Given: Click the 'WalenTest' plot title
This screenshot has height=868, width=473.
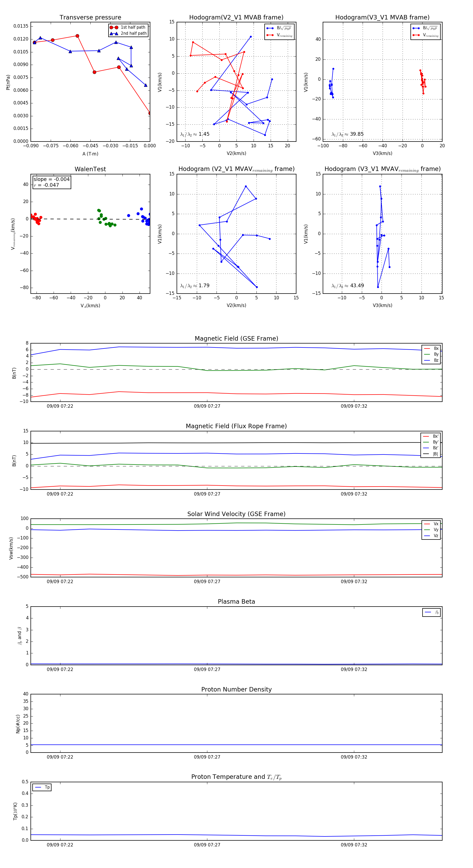Looking at the screenshot, I should (90, 169).
